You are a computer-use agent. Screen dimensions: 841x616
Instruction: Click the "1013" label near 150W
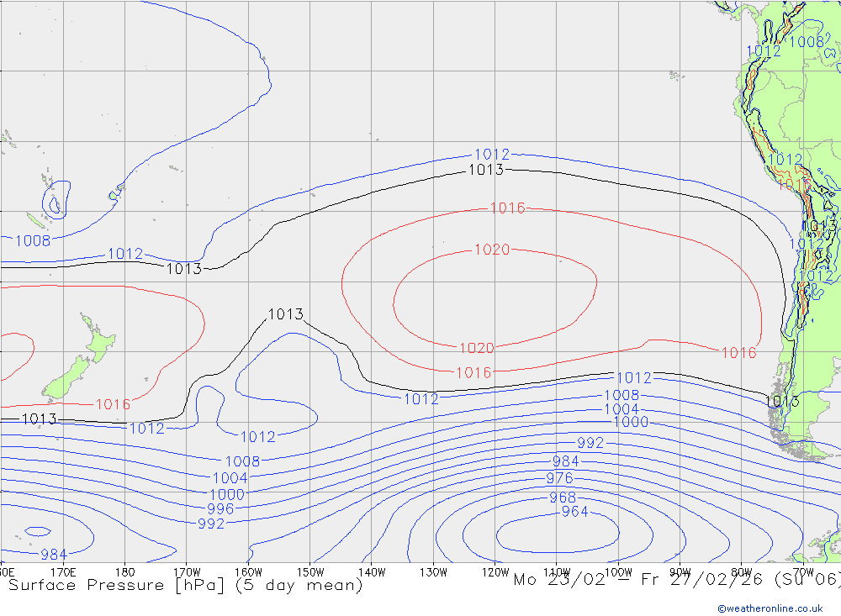[x=285, y=314]
